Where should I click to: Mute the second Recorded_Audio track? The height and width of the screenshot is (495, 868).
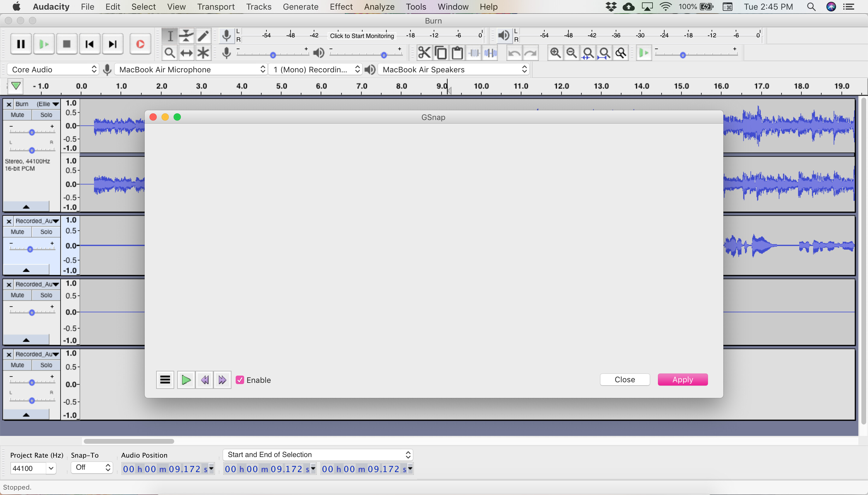click(17, 295)
